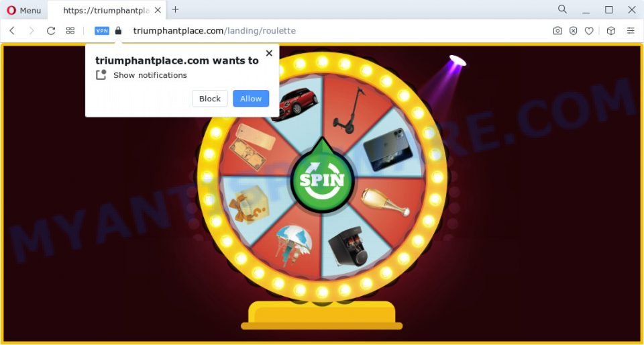Take a snapshot with camera icon
This screenshot has width=644, height=345.
point(557,31)
